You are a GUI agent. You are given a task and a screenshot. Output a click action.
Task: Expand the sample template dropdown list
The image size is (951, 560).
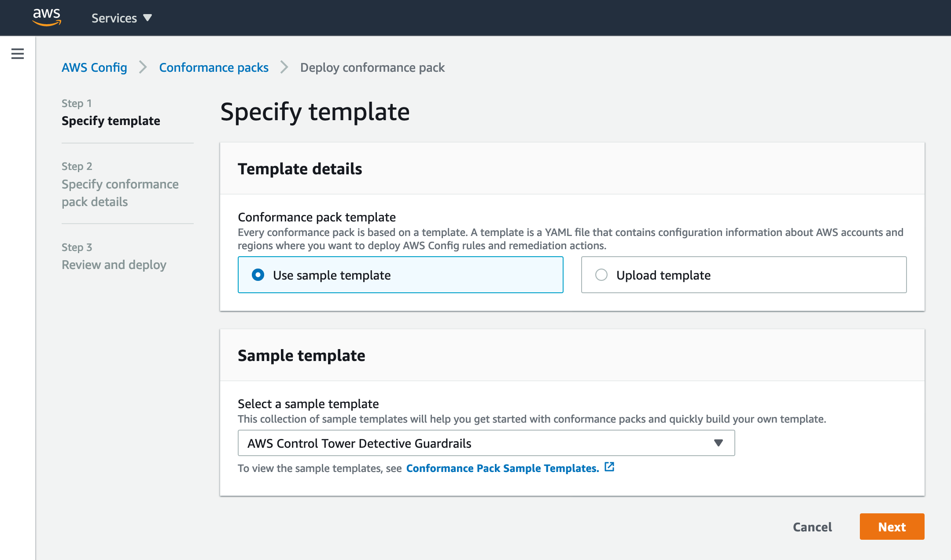tap(486, 443)
